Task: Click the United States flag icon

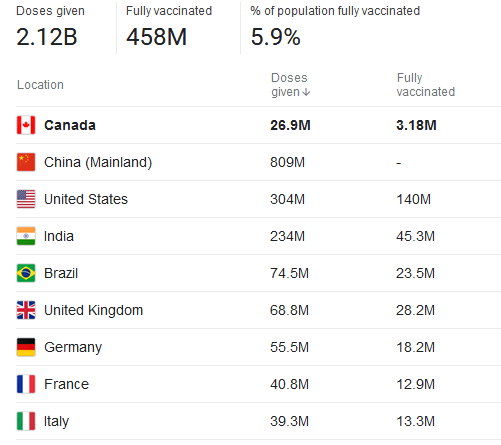Action: click(x=26, y=199)
